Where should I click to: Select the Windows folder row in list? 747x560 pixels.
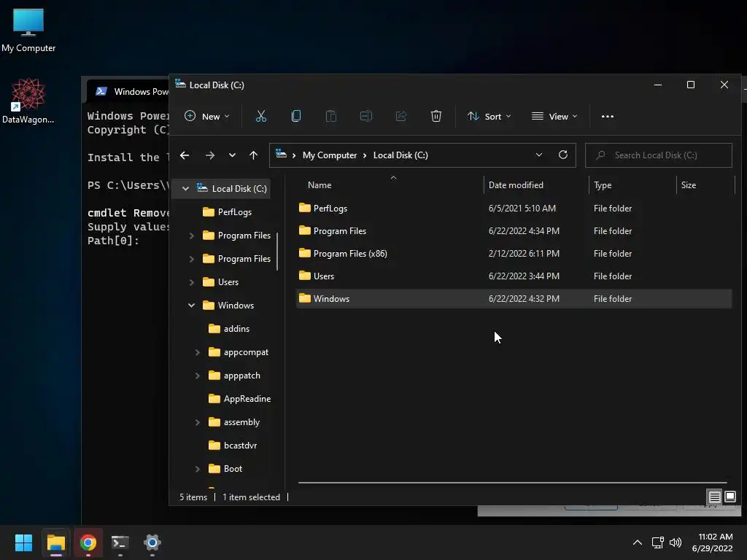click(514, 298)
